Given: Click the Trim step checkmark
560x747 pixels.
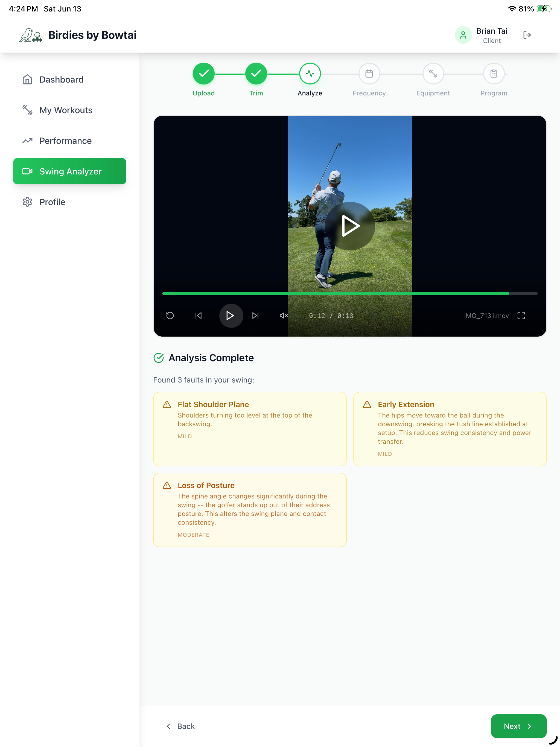Looking at the screenshot, I should [256, 74].
